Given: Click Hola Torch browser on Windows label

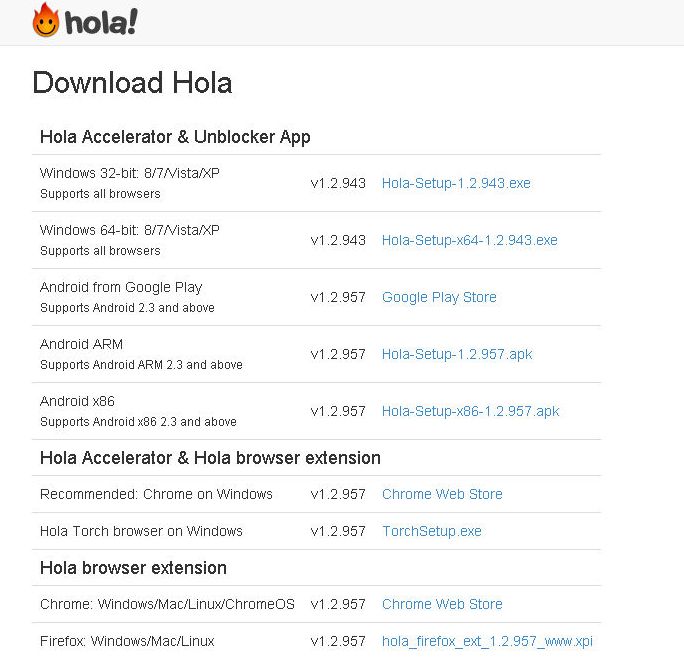Looking at the screenshot, I should [141, 531].
